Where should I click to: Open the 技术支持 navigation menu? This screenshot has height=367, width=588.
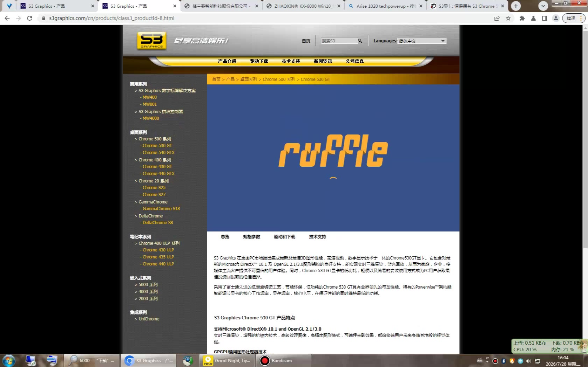[x=291, y=61]
